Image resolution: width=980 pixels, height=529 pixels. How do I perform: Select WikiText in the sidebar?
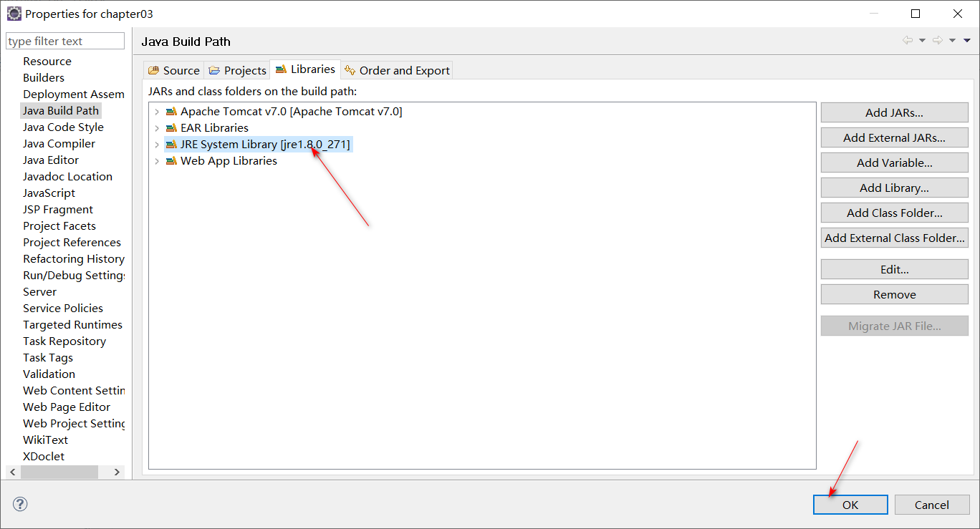point(45,440)
